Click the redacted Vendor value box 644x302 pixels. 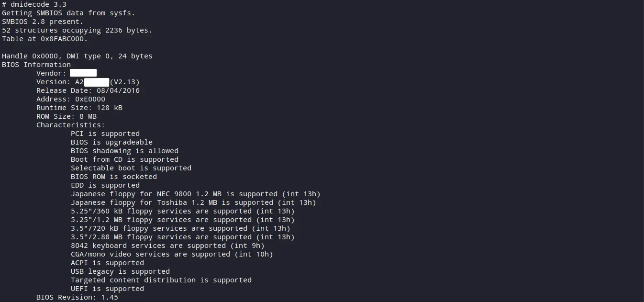(x=83, y=73)
